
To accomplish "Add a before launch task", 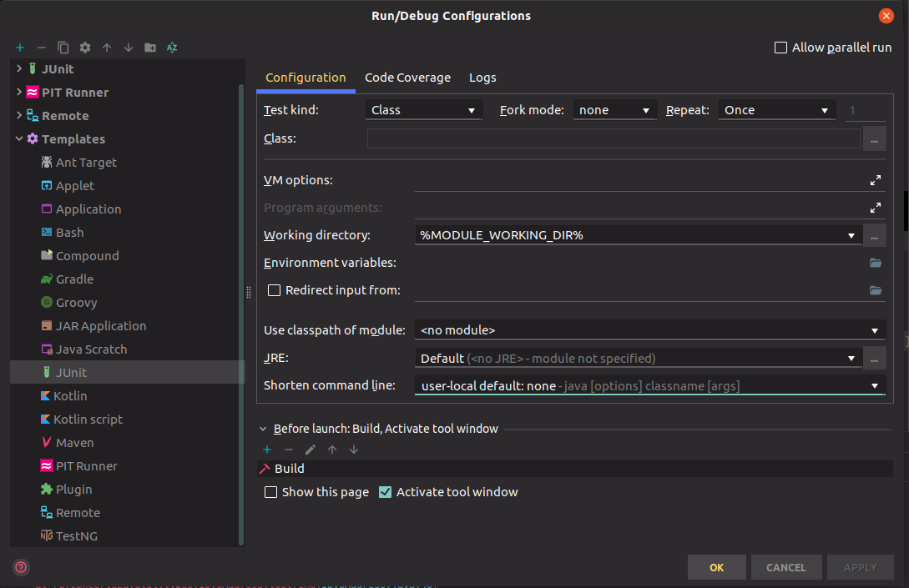I will tap(267, 450).
